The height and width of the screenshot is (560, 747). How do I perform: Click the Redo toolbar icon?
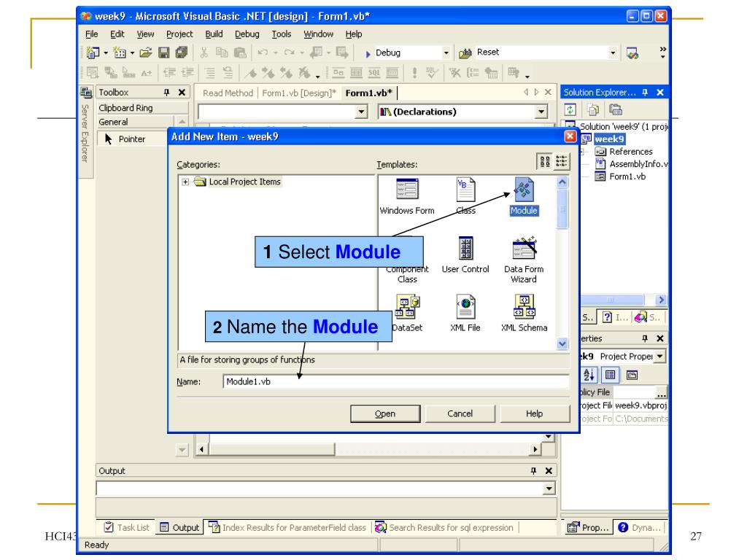coord(289,52)
